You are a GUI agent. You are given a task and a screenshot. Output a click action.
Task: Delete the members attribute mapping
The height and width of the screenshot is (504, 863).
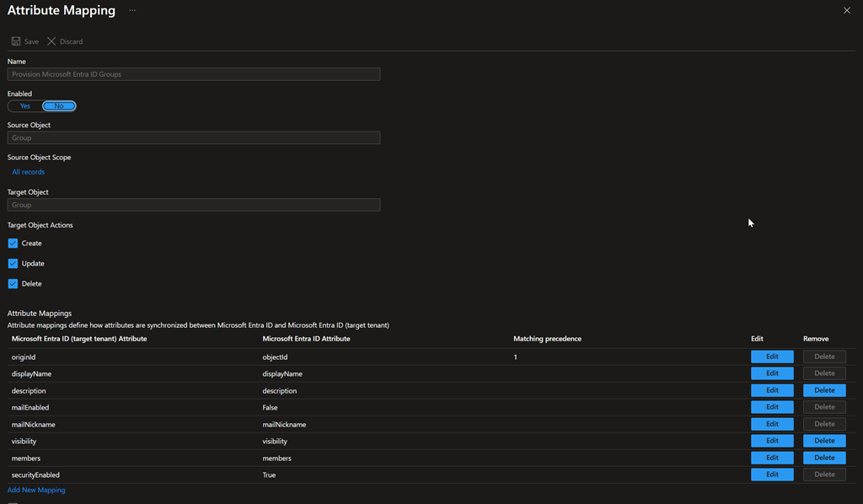click(x=824, y=458)
